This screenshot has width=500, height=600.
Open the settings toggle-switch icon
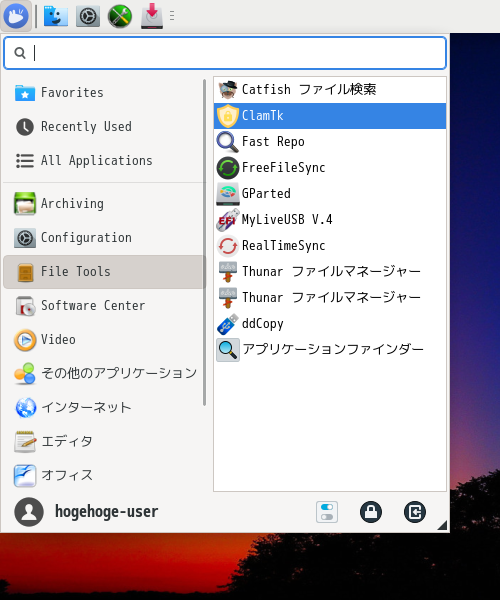327,512
